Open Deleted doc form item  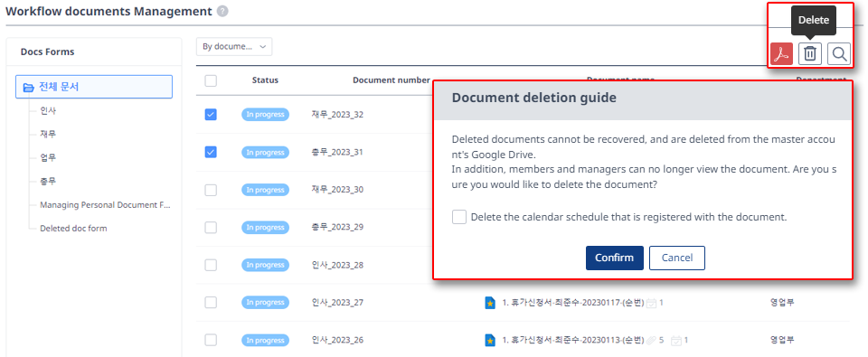point(73,228)
